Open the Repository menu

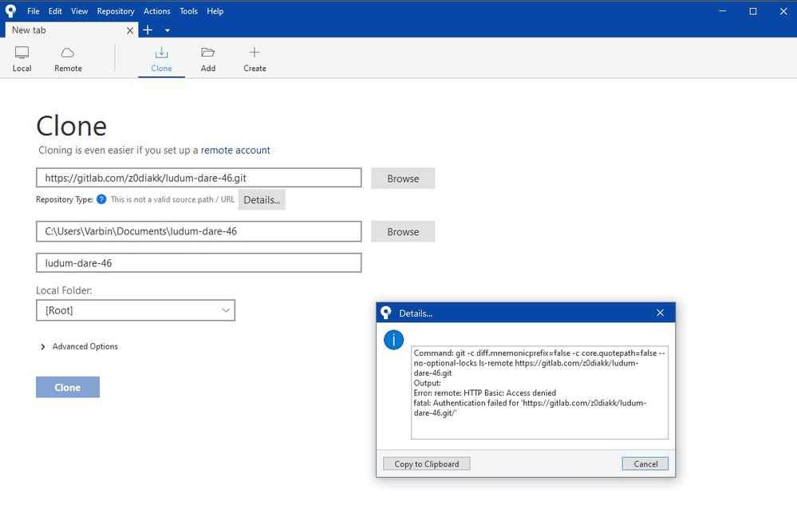(116, 11)
